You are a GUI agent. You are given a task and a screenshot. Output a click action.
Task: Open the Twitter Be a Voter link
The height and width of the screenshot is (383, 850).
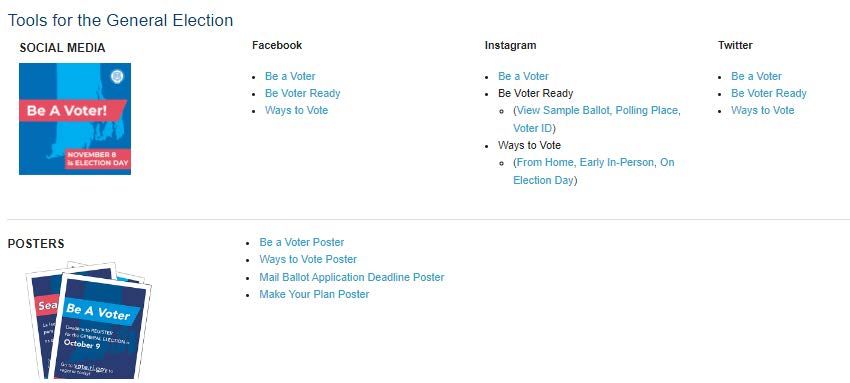756,76
